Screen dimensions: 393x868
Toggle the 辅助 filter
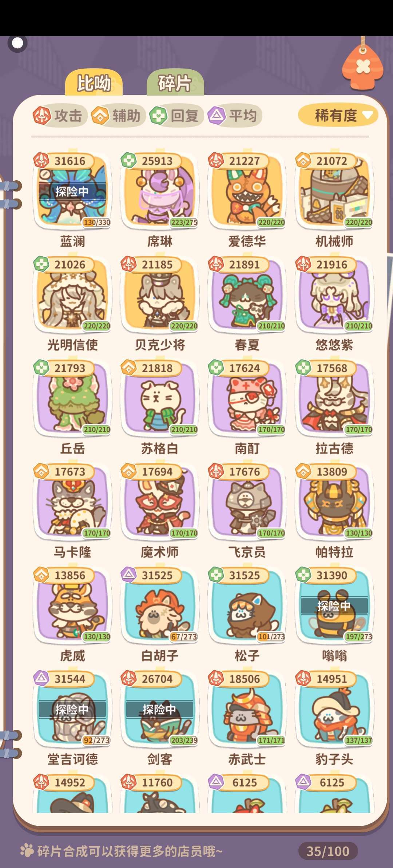click(x=118, y=116)
